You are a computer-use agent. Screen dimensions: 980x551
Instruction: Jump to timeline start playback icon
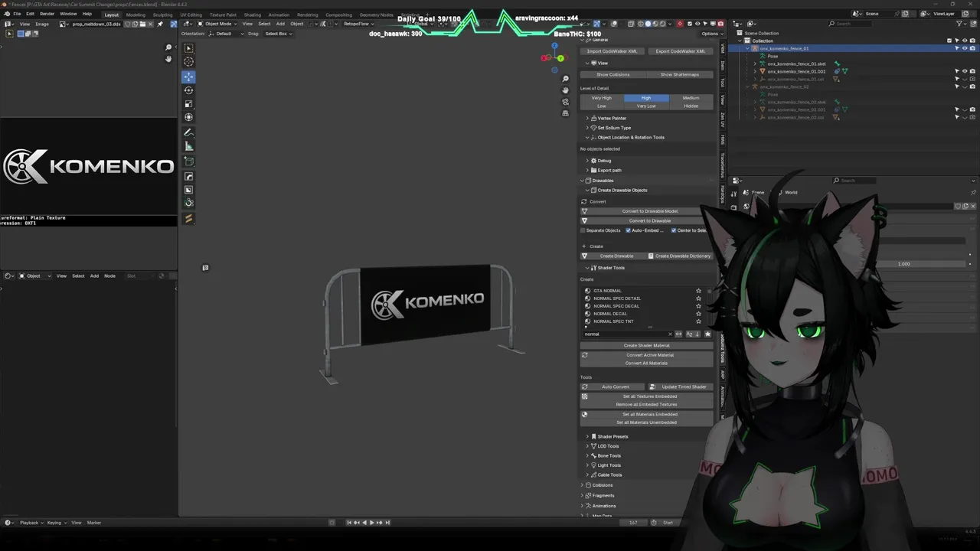coord(349,523)
